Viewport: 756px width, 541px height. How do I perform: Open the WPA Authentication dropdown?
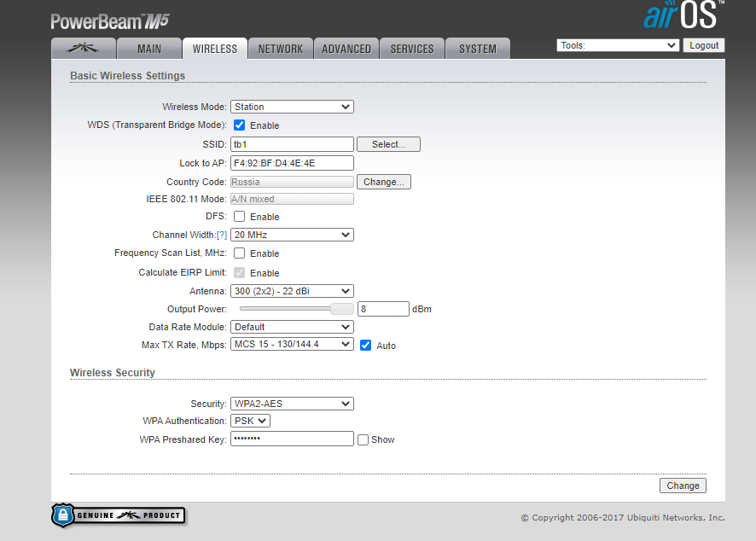click(x=250, y=421)
